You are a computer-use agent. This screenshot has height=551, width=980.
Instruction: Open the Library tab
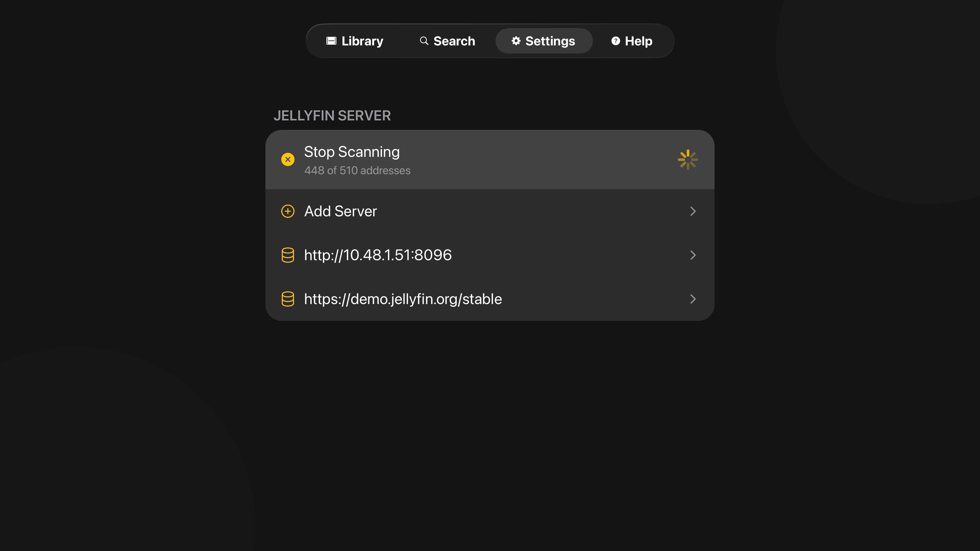354,41
